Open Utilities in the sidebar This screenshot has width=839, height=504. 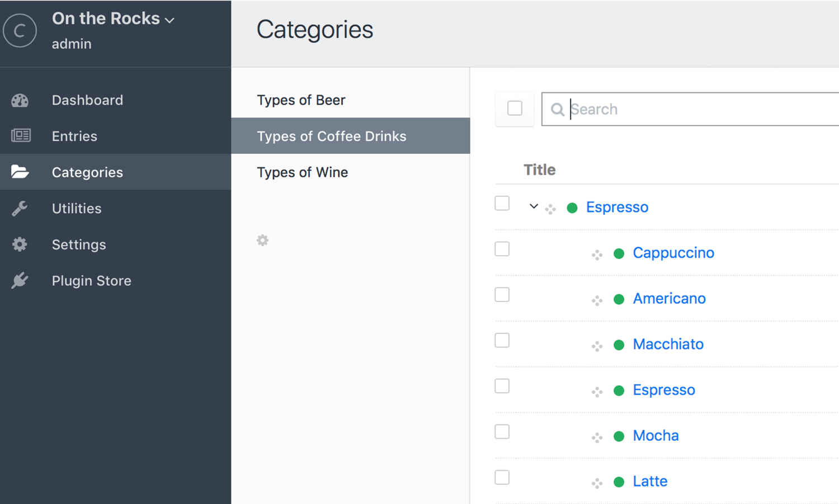pyautogui.click(x=115, y=208)
